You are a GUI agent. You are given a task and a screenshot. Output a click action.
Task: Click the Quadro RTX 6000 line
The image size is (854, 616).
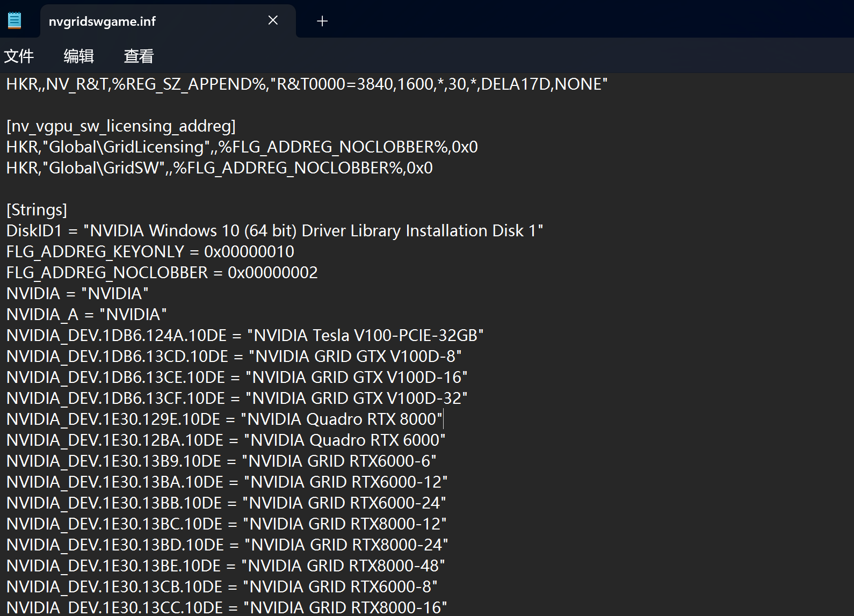226,440
